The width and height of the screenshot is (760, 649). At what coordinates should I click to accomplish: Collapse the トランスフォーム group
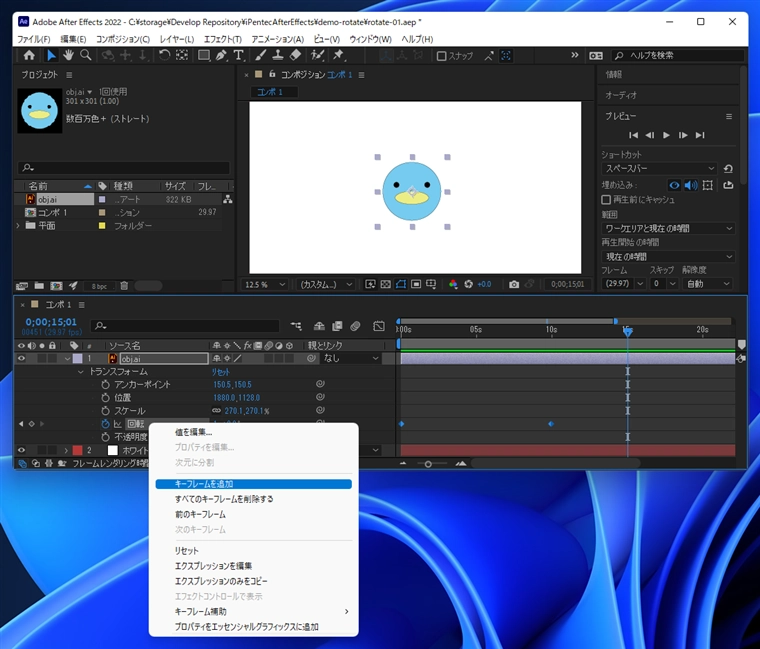tap(80, 372)
